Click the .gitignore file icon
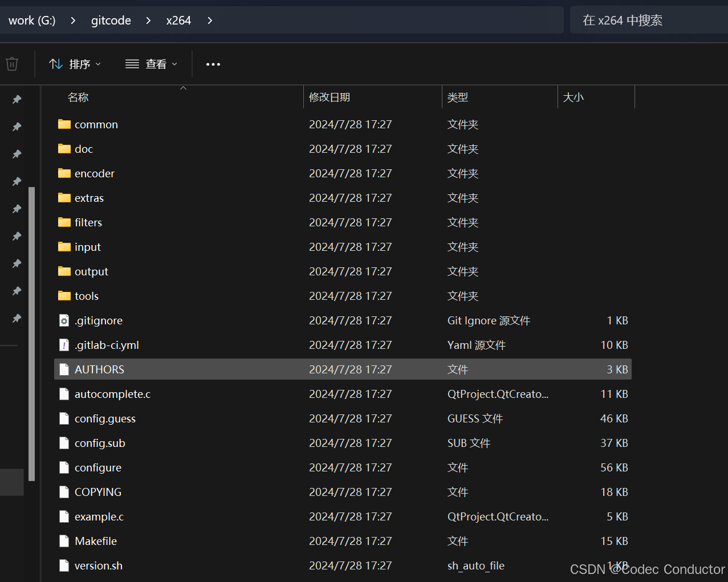728x582 pixels. point(64,320)
